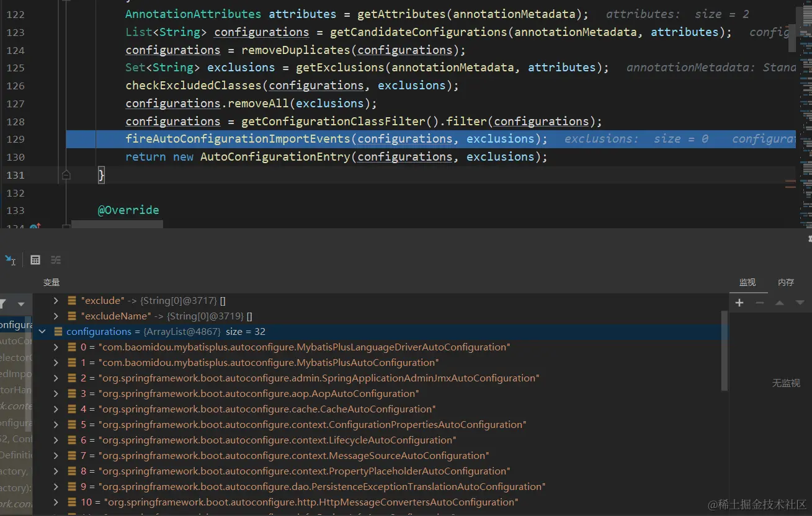This screenshot has width=812, height=516.
Task: Click the element icon of entry 0
Action: click(x=72, y=347)
